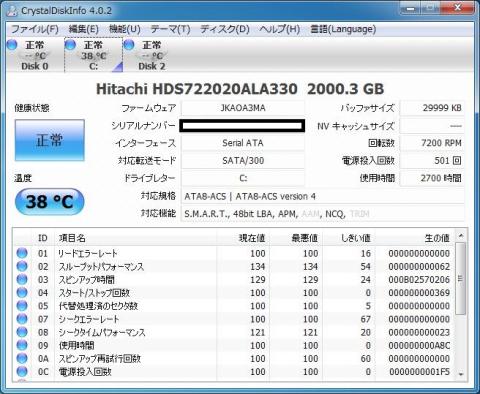This screenshot has height=394, width=480.
Task: Select row text スループットパフォーマンス
Action: coord(101,266)
